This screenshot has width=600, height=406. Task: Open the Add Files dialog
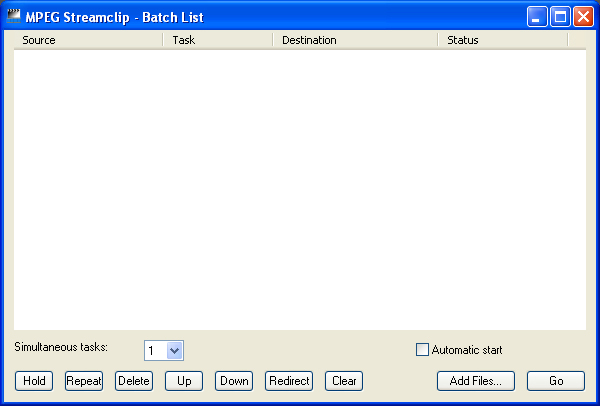coord(476,381)
